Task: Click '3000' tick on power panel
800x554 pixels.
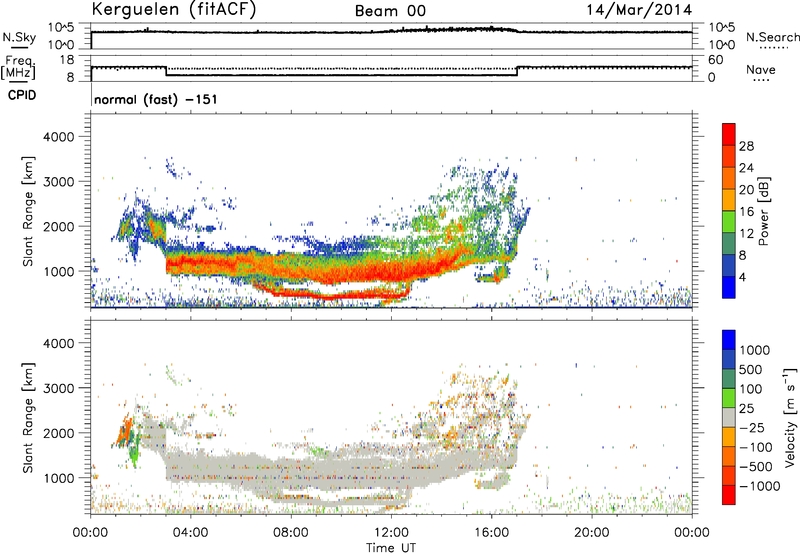Action: pyautogui.click(x=58, y=182)
